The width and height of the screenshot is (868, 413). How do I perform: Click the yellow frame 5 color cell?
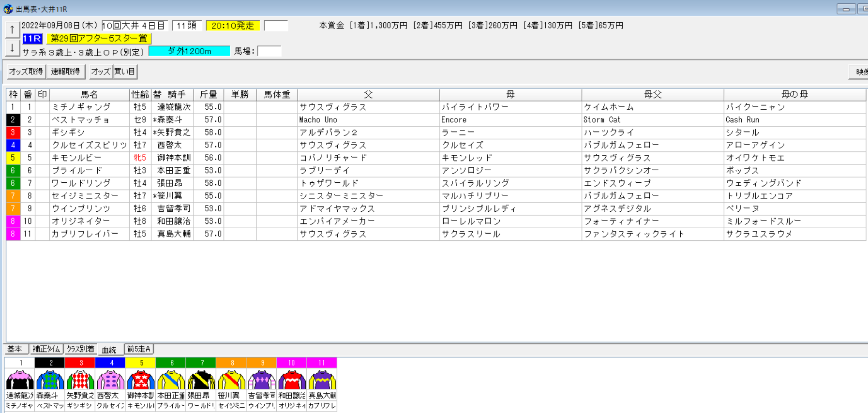(13, 158)
